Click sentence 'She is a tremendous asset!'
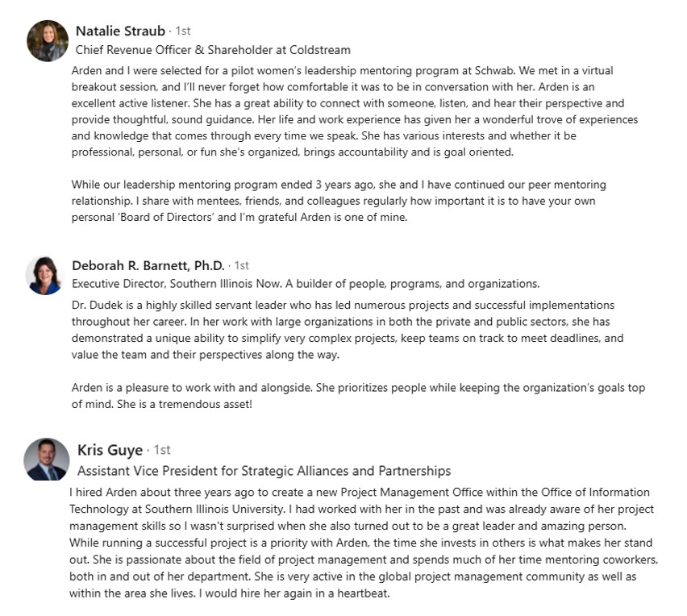Viewport: 687px width, 616px height. 185,404
